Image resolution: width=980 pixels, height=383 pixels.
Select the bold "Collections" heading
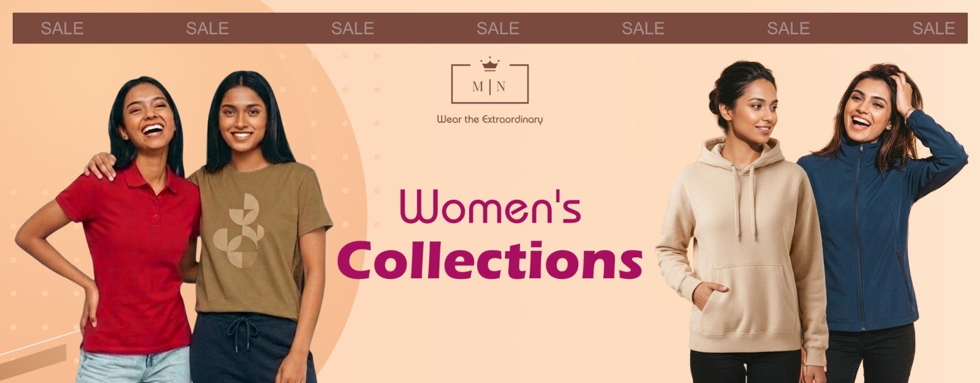click(x=489, y=260)
